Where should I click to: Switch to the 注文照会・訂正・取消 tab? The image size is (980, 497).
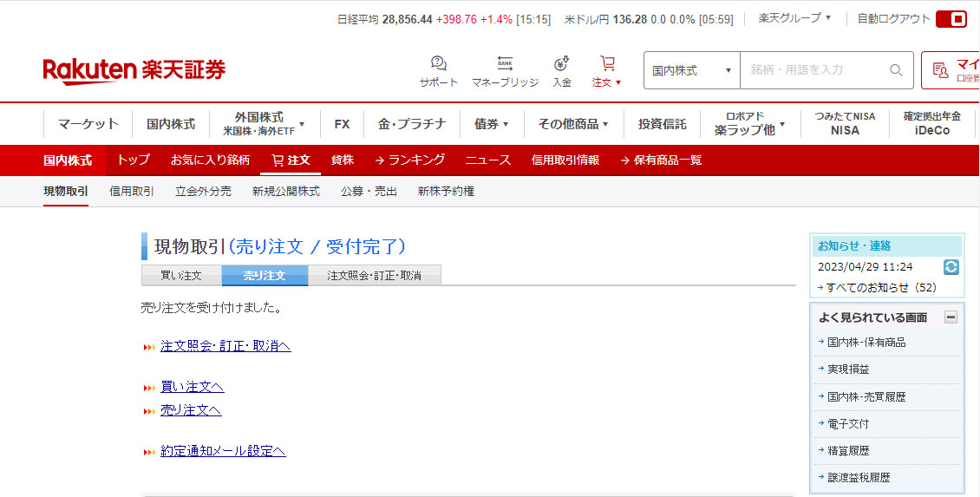(374, 276)
